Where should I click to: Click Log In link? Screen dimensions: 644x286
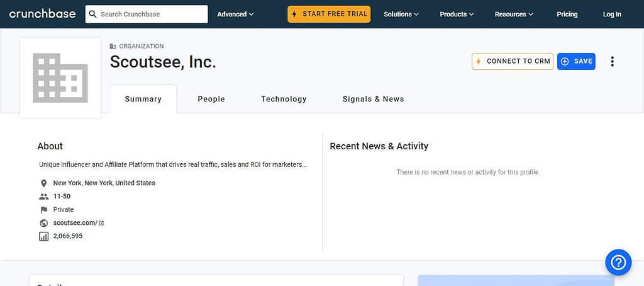click(x=612, y=14)
